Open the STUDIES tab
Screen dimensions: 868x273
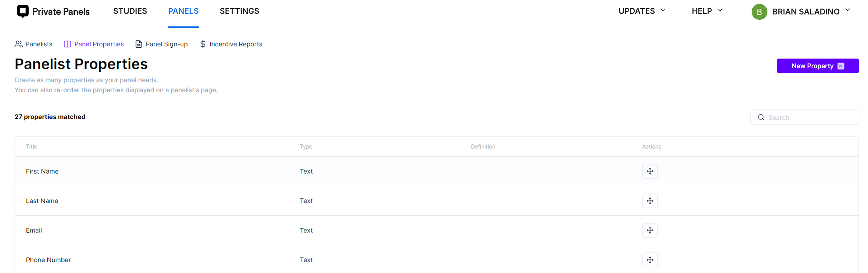[x=130, y=11]
